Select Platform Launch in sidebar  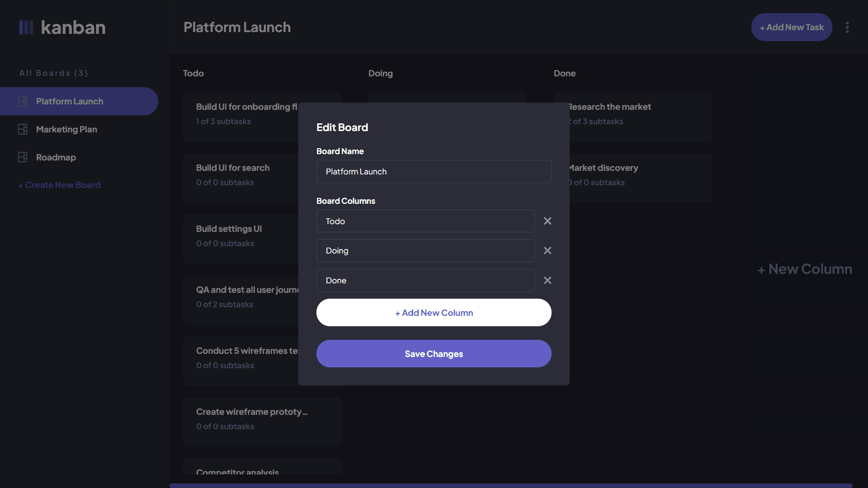pos(70,101)
